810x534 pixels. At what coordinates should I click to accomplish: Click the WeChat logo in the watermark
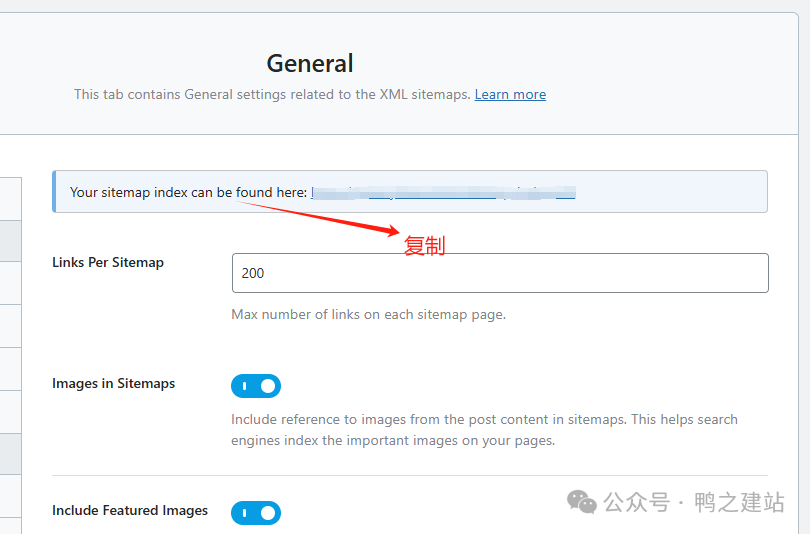click(581, 501)
